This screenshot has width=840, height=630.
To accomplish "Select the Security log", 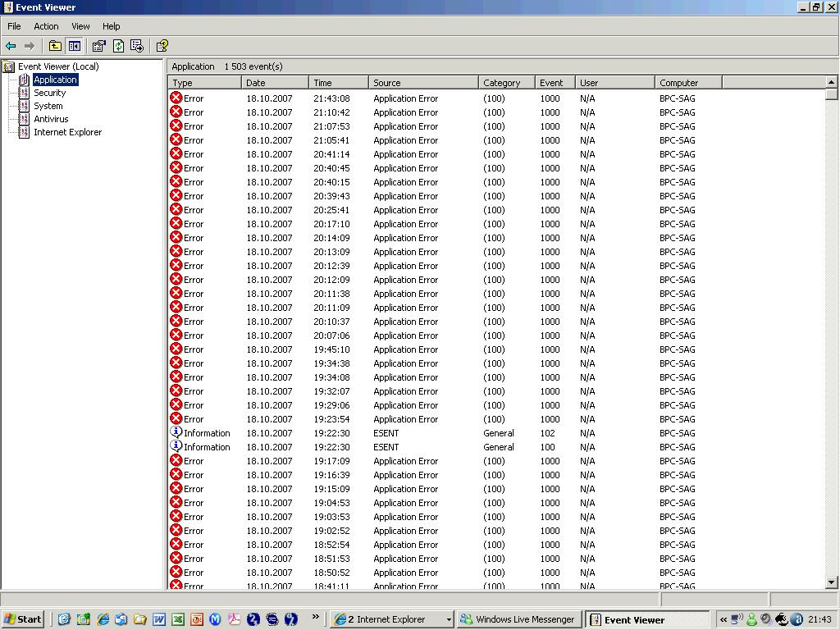I will tap(49, 93).
